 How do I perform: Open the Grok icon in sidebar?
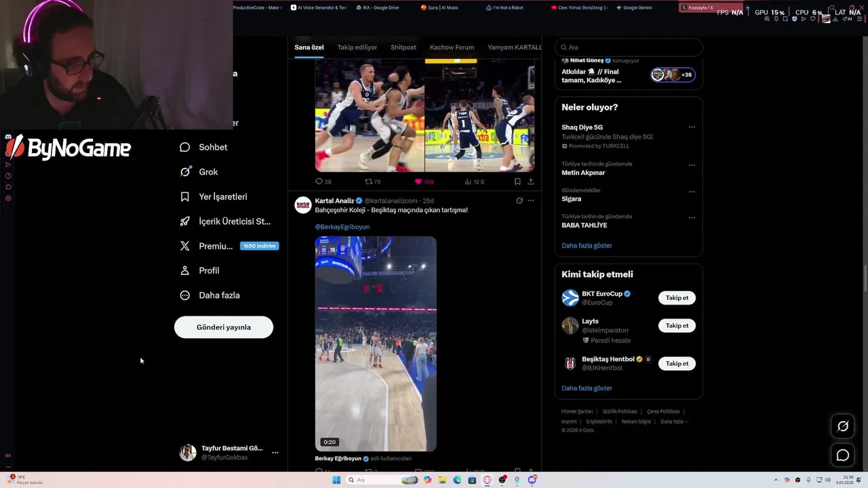[x=184, y=171]
